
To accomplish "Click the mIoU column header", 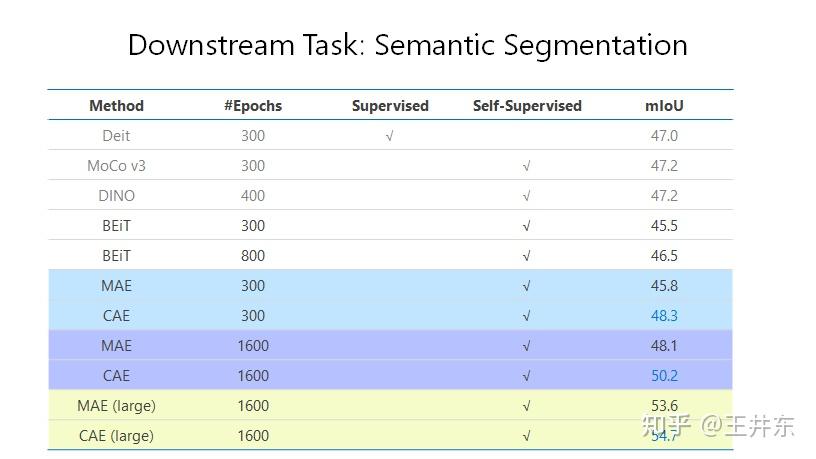I will point(664,105).
